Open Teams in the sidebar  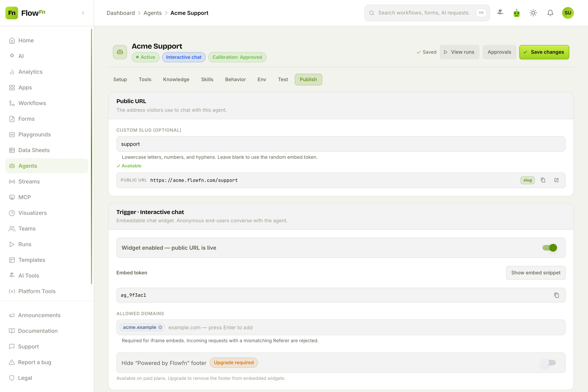(47, 229)
